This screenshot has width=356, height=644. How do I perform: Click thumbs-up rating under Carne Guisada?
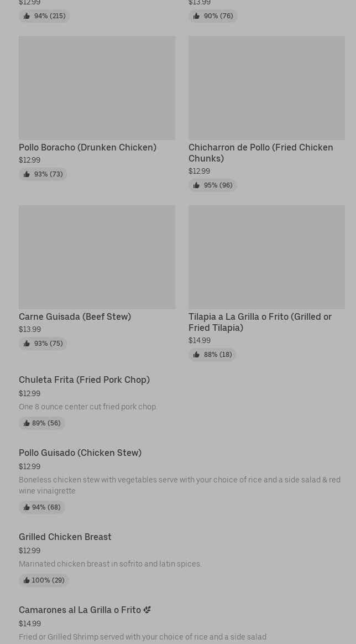tap(43, 344)
